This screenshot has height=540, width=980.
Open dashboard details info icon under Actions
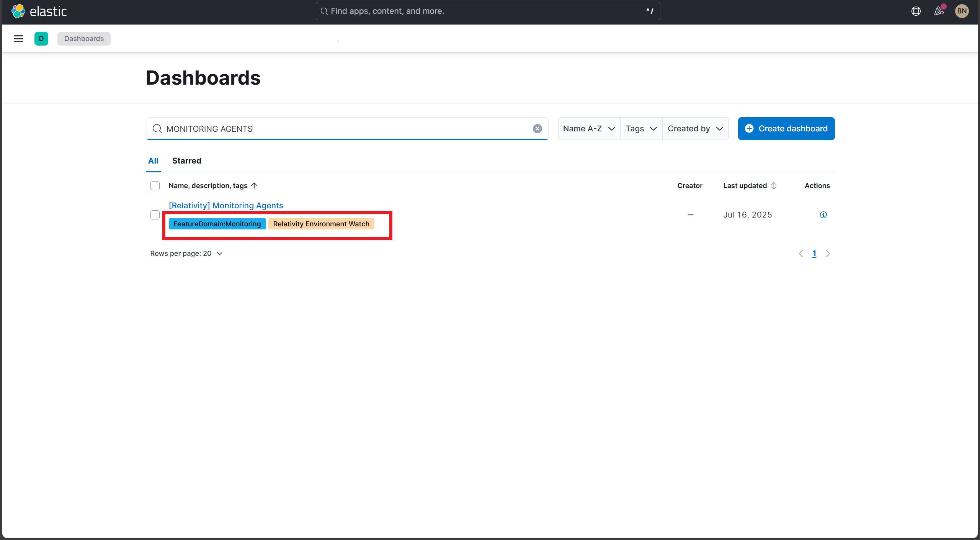[823, 215]
